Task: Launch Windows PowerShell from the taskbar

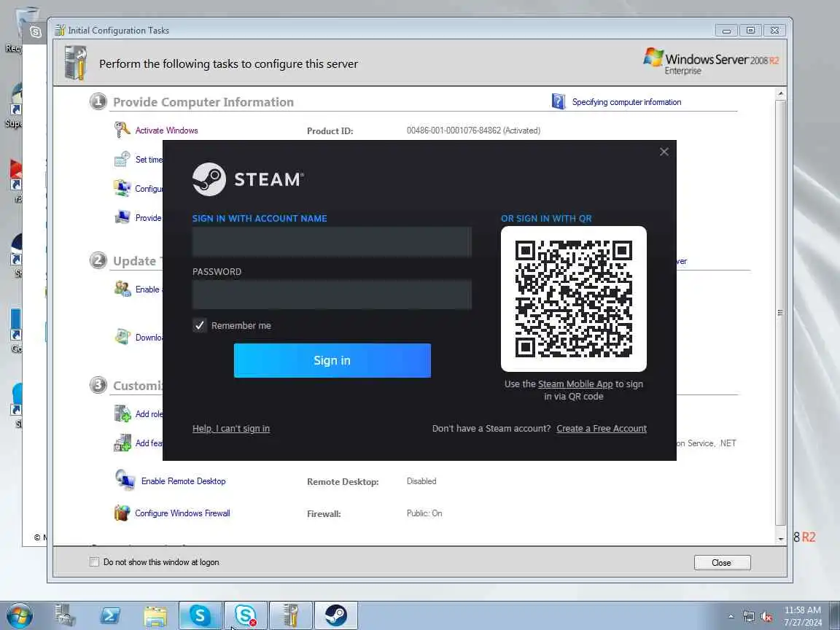Action: click(110, 615)
